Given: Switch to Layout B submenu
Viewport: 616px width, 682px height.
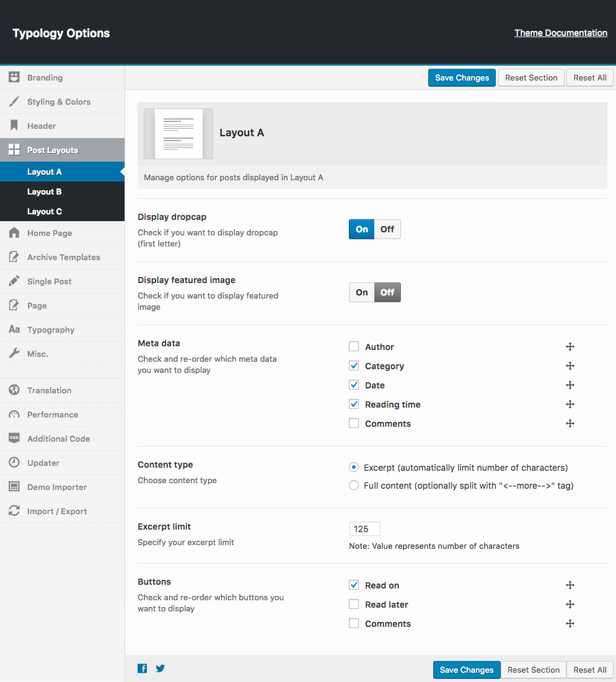Looking at the screenshot, I should tap(45, 191).
